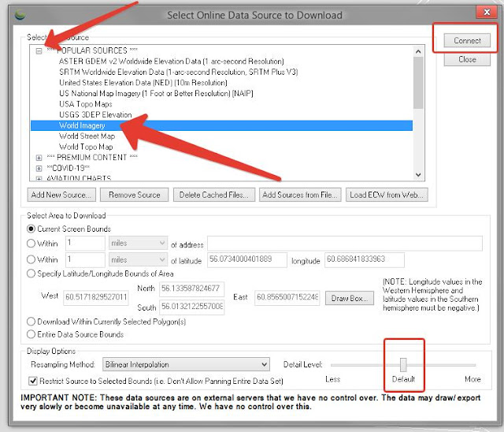
Task: Open the miles dropdown in latitude row
Action: tap(138, 259)
